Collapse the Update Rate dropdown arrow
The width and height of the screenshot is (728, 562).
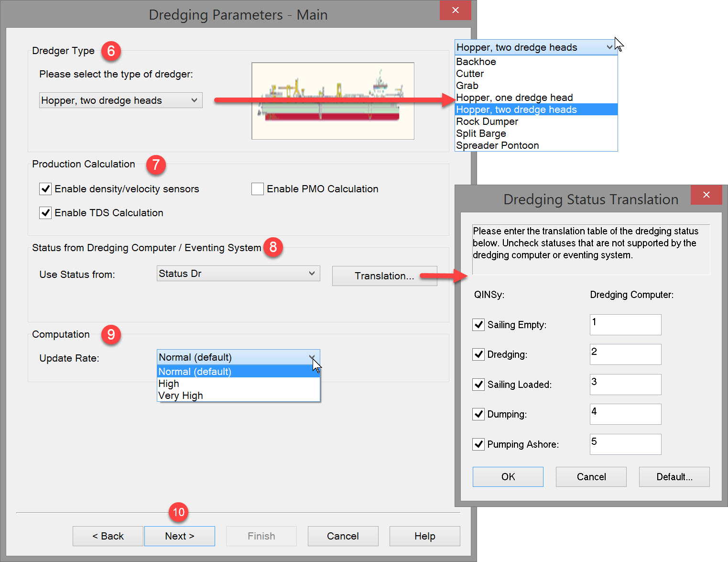click(x=312, y=357)
